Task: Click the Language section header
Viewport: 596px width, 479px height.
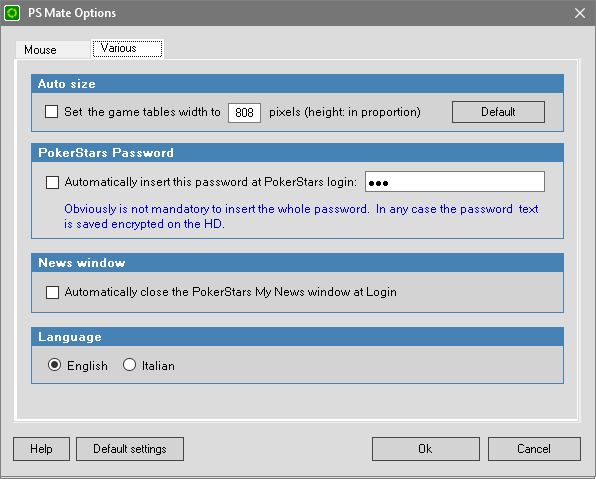Action: pos(297,337)
